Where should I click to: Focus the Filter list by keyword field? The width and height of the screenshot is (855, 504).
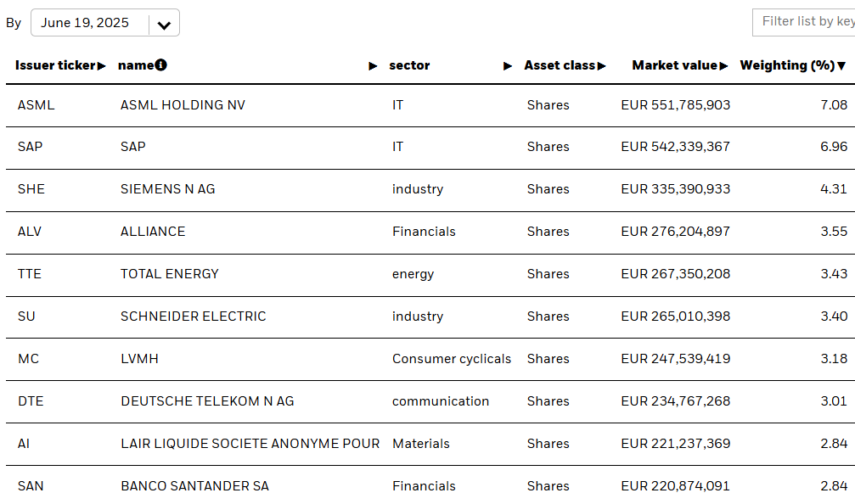[804, 22]
